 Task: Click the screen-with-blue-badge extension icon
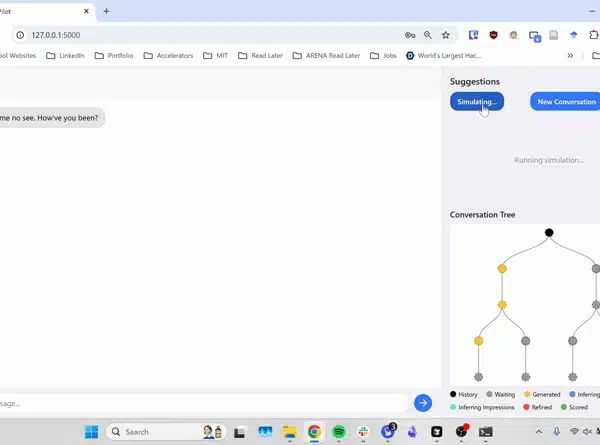click(x=535, y=36)
